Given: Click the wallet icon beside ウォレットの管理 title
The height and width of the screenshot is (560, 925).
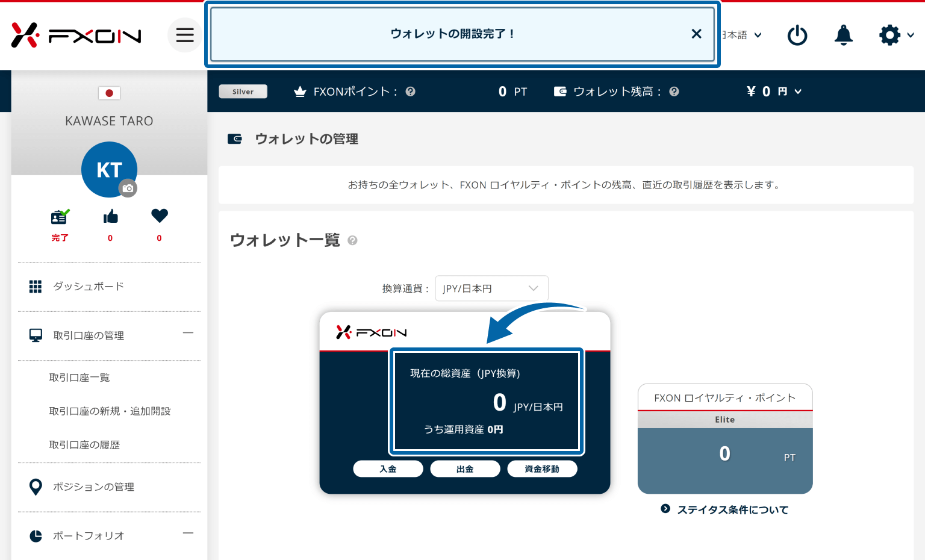Looking at the screenshot, I should [x=235, y=139].
